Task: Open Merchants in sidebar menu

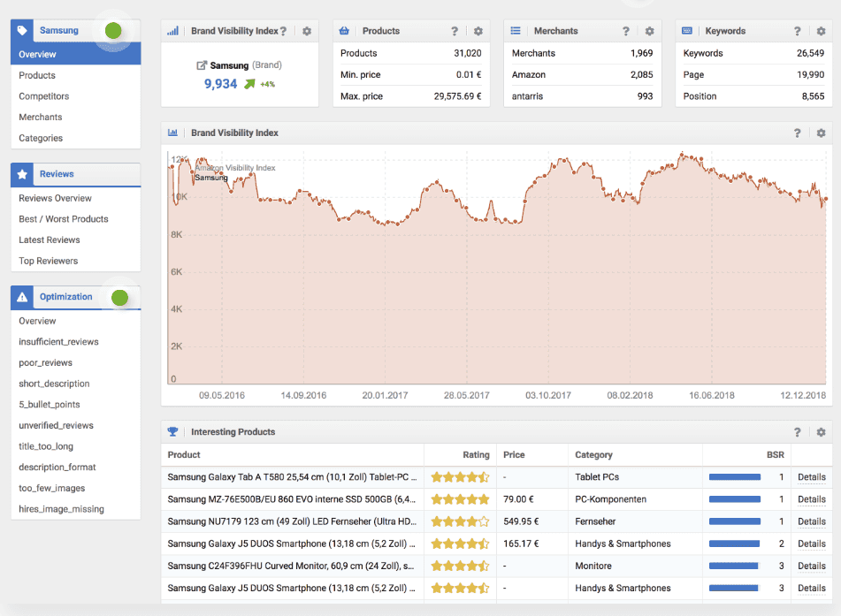Action: pos(40,117)
